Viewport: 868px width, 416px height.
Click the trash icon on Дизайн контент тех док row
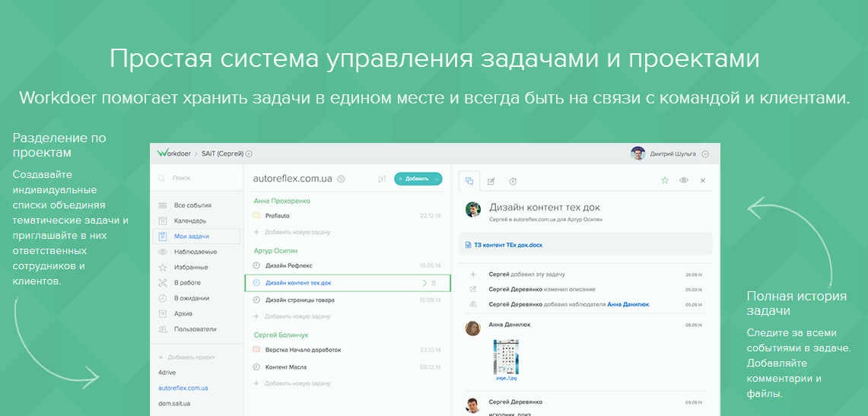point(434,283)
